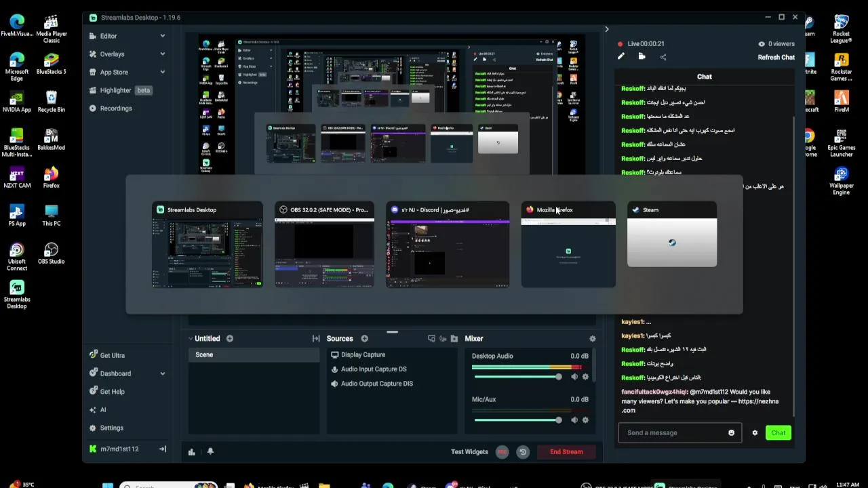Open Epic Games Launcher desktop shortcut

[842, 142]
